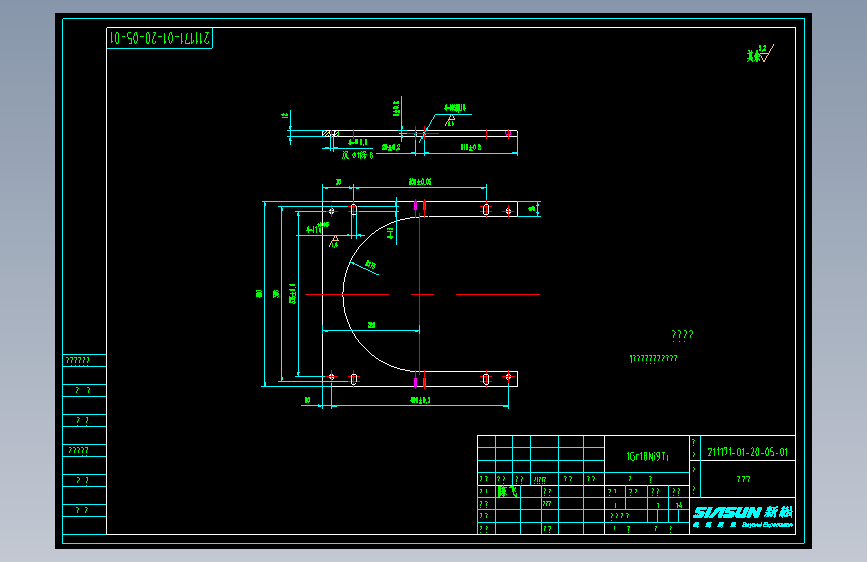867x562 pixels.
Task: Select the hatched section at the top view's left end
Action: coord(330,133)
